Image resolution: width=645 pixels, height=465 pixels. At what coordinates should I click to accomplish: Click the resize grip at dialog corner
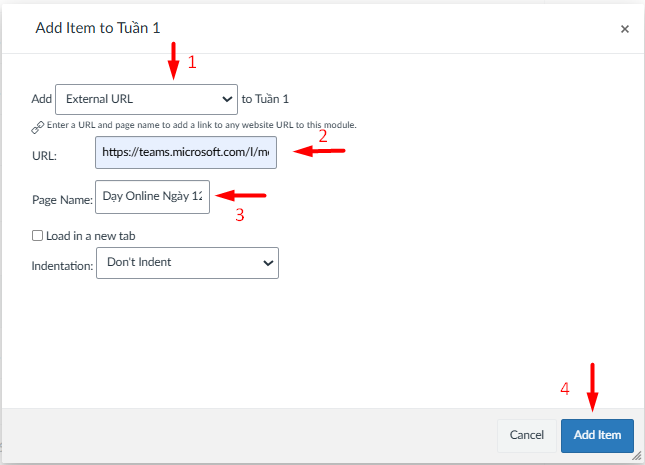pyautogui.click(x=637, y=457)
